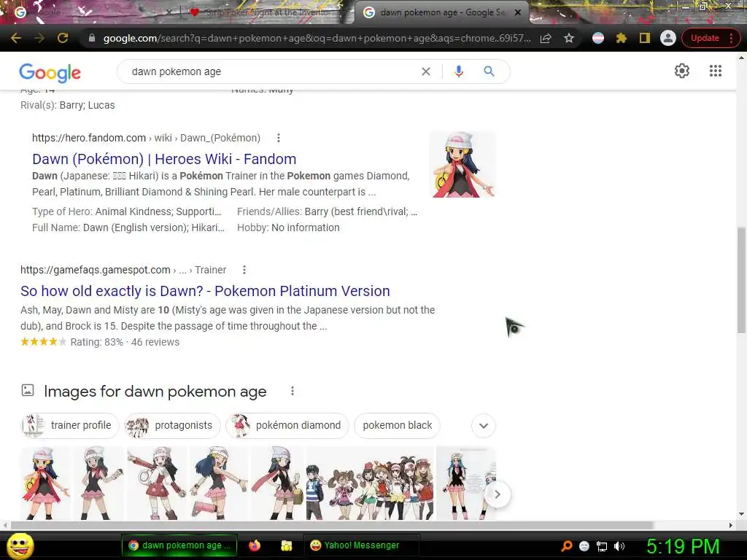747x560 pixels.
Task: Close the 'dawn pokemon age' tab
Action: coord(518,12)
